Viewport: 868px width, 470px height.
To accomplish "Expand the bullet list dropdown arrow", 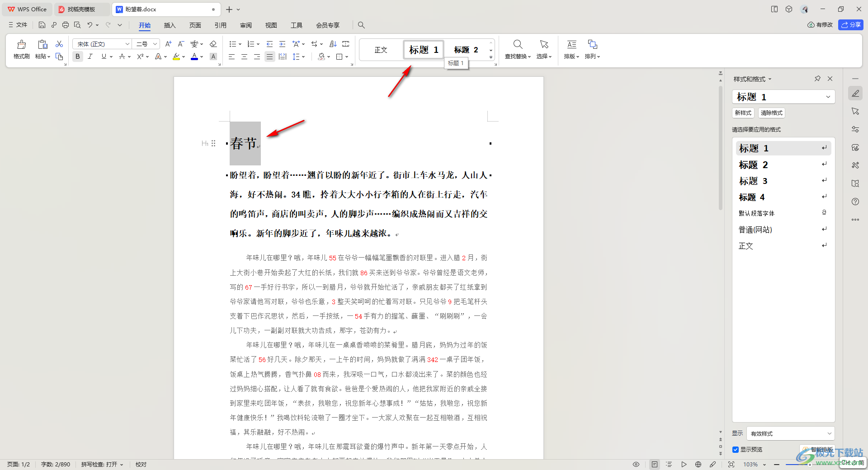I will coord(240,44).
